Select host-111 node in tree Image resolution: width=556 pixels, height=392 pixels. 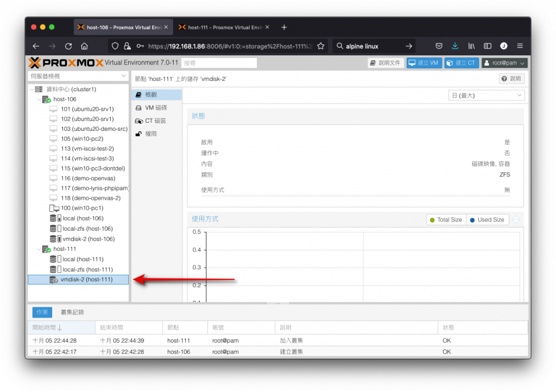click(65, 249)
